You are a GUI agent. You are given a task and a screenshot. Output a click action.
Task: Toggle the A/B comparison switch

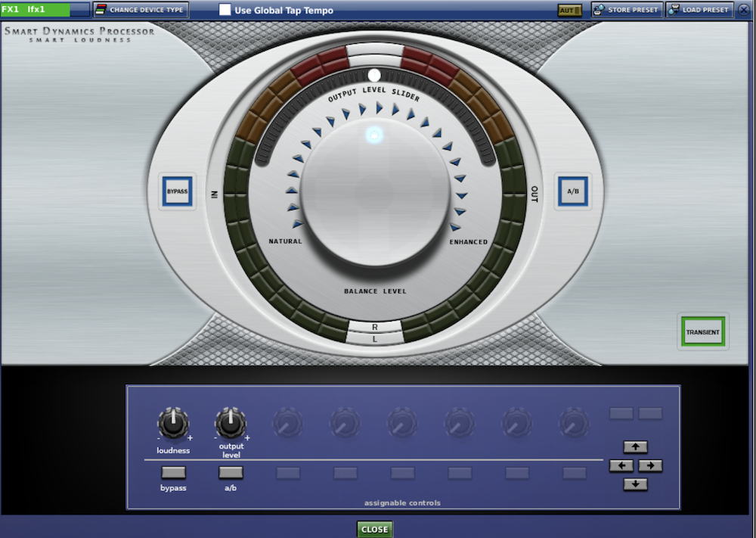572,191
